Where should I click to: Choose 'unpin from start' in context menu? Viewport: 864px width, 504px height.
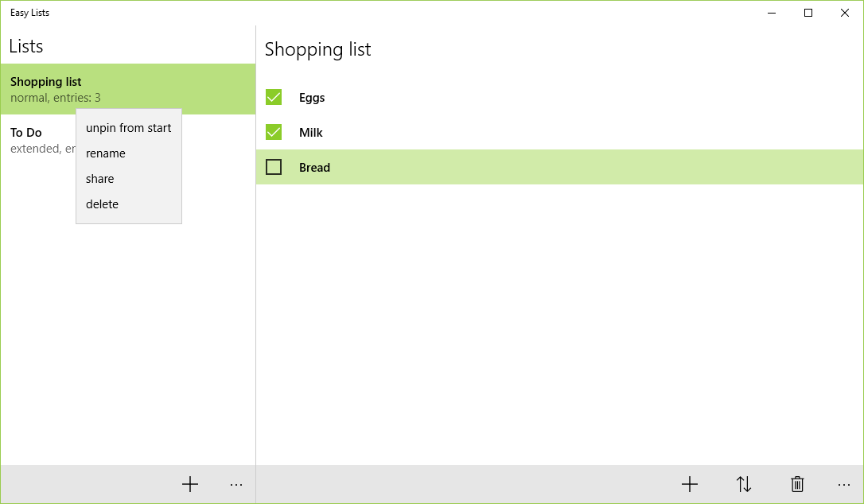(128, 128)
